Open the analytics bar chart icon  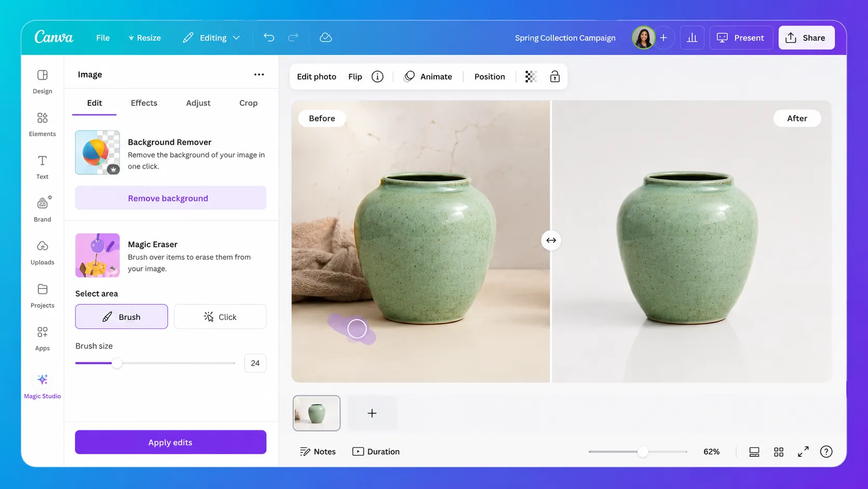click(x=692, y=37)
